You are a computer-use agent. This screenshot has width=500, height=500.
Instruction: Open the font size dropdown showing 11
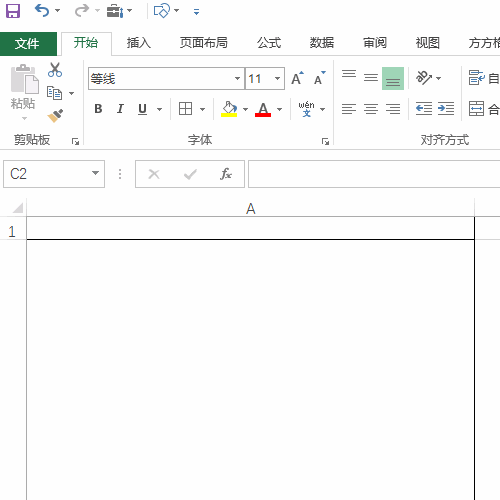(x=277, y=79)
